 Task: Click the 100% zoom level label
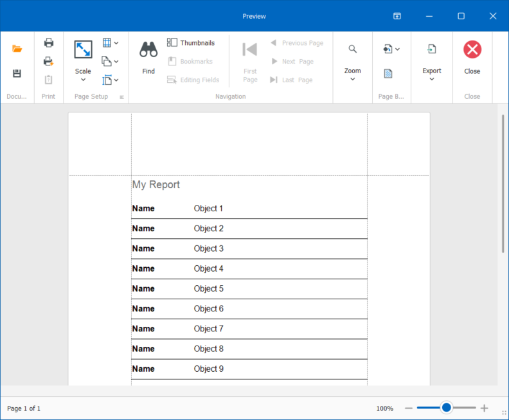tap(385, 408)
